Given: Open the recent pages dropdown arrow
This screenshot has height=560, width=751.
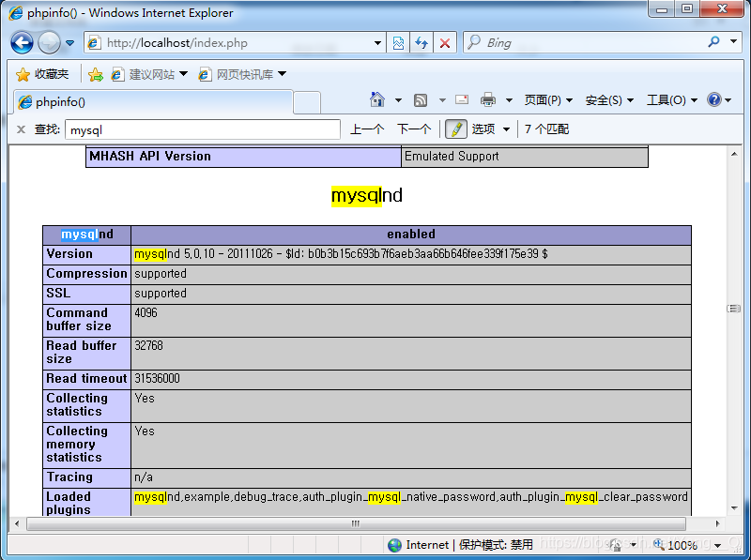Looking at the screenshot, I should 69,43.
